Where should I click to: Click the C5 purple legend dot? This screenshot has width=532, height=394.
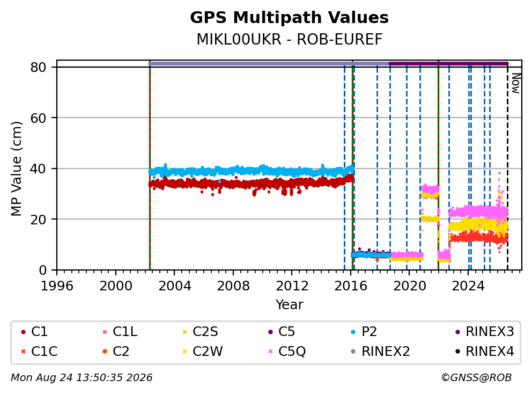click(270, 332)
